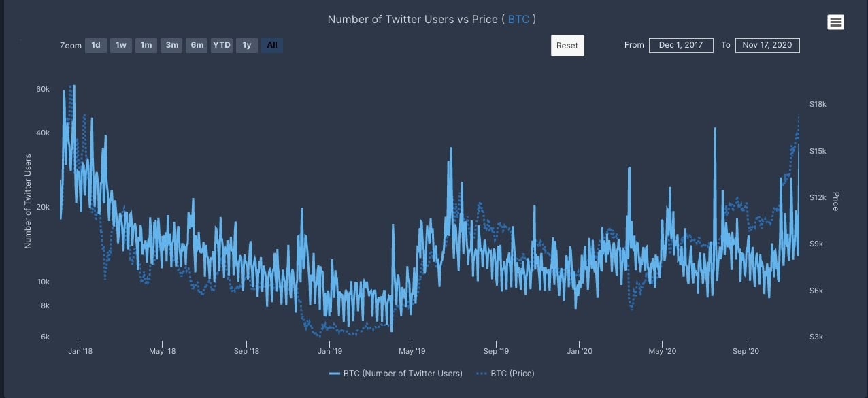Set zoom range to 1w
The image size is (868, 398).
tap(121, 46)
